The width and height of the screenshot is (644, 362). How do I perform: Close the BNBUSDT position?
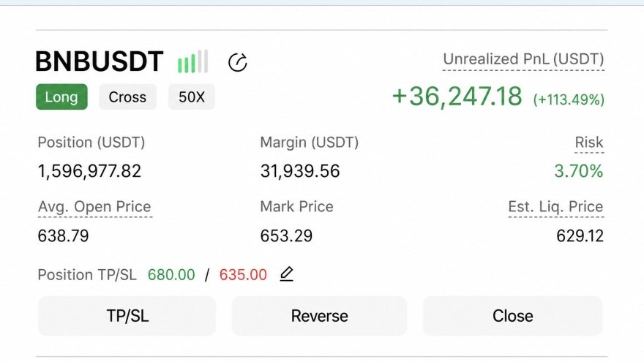click(512, 316)
